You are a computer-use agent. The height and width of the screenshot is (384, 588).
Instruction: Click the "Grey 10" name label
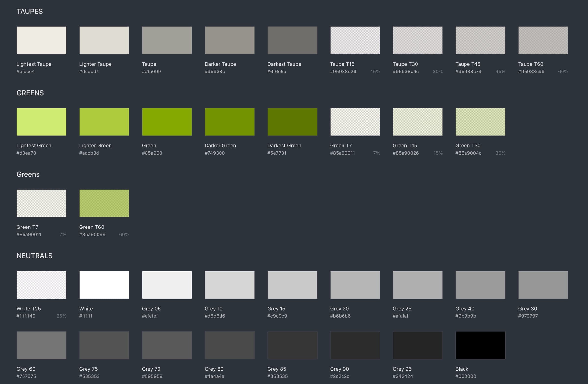coord(214,308)
